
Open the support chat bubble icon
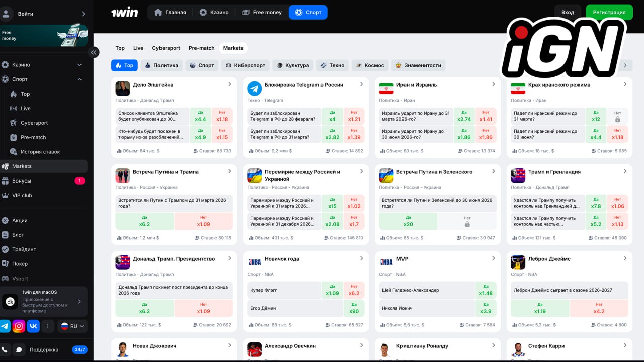[x=19, y=349]
